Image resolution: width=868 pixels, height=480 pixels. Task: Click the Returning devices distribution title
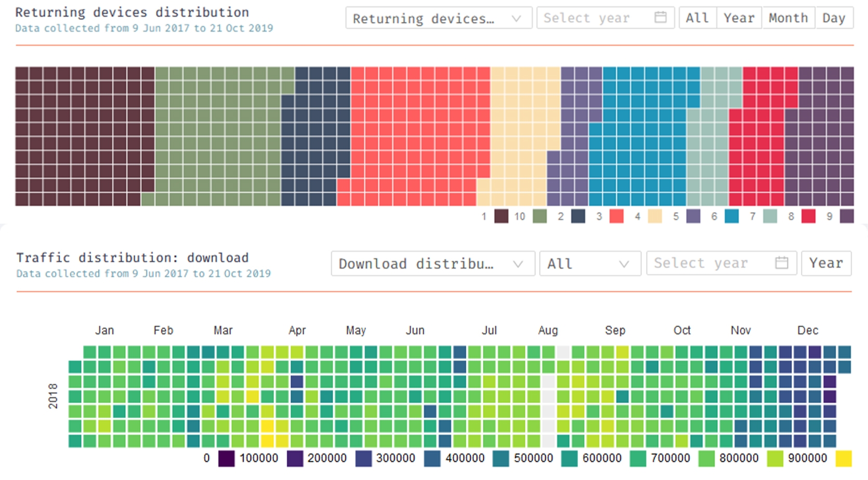click(x=132, y=12)
